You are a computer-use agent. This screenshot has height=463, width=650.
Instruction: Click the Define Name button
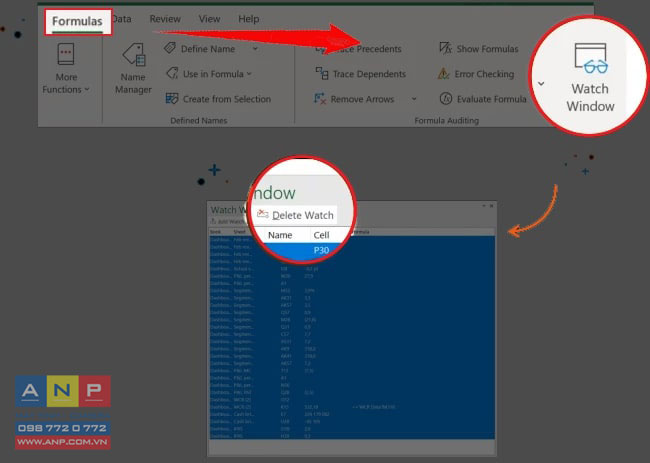(x=200, y=49)
